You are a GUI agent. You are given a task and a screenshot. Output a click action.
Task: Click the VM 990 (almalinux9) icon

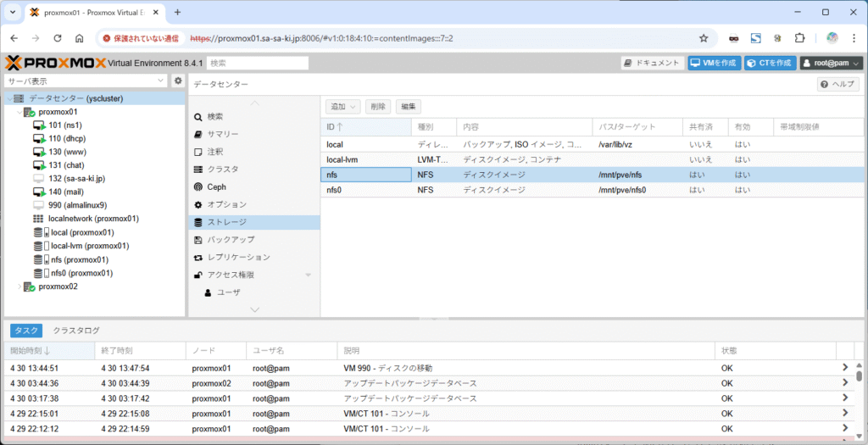[x=39, y=205]
